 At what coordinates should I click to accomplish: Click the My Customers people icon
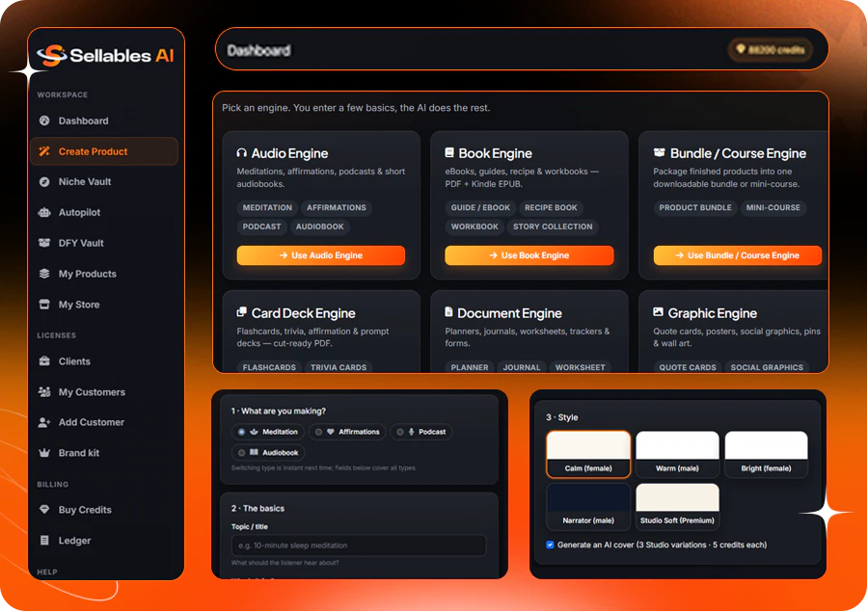coord(44,391)
